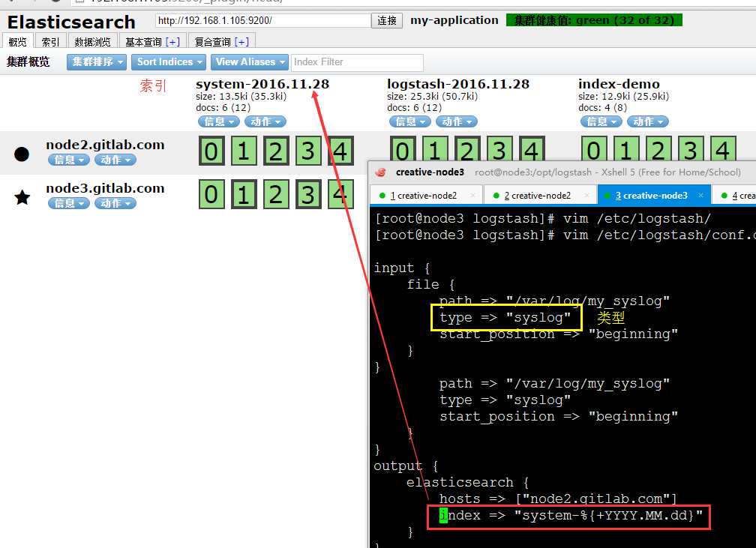Viewport: 756px width, 548px height.
Task: Click the master node star icon for node3
Action: [22, 197]
